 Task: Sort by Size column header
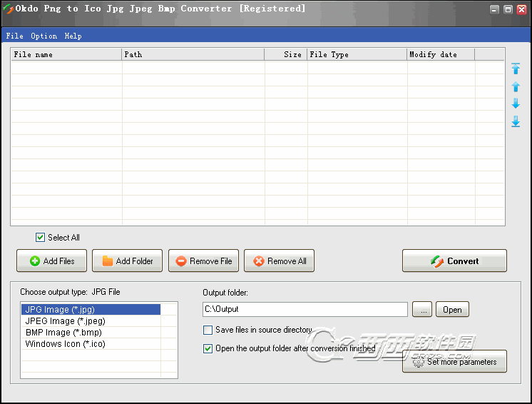pyautogui.click(x=286, y=55)
